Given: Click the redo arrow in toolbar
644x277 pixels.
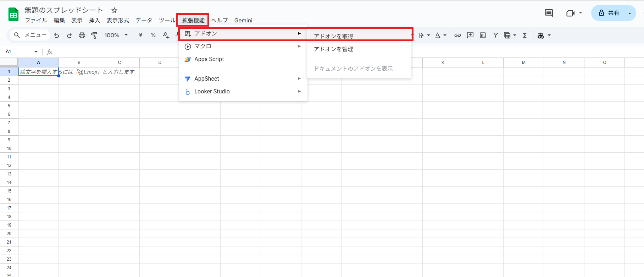Looking at the screenshot, I should 69,35.
